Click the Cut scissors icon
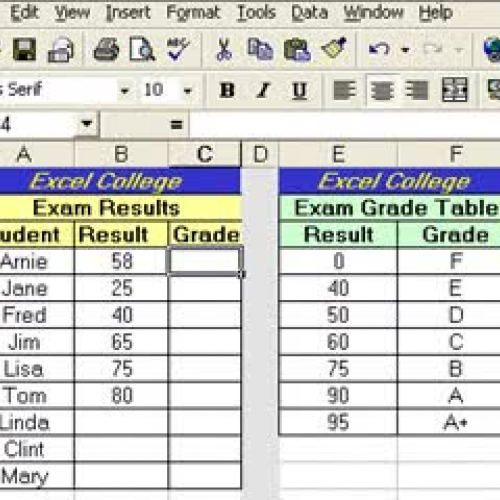The width and height of the screenshot is (500, 500). pyautogui.click(x=224, y=49)
